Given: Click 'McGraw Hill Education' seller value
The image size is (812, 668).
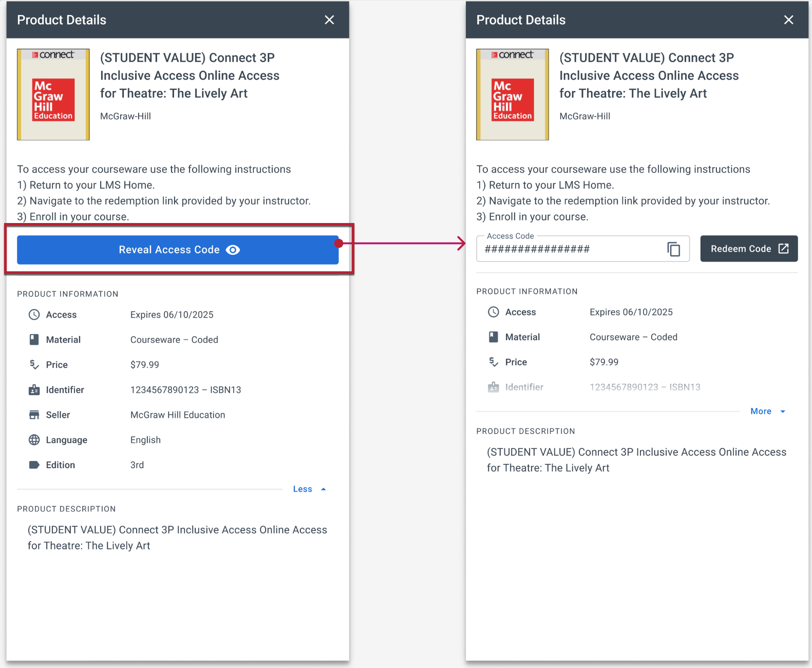Looking at the screenshot, I should [178, 415].
